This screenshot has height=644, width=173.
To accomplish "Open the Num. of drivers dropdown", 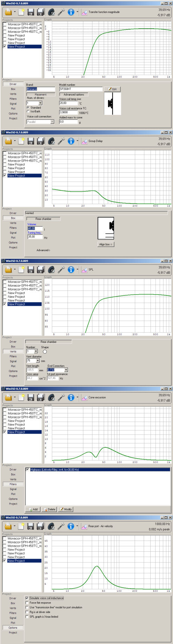I will point(40,103).
